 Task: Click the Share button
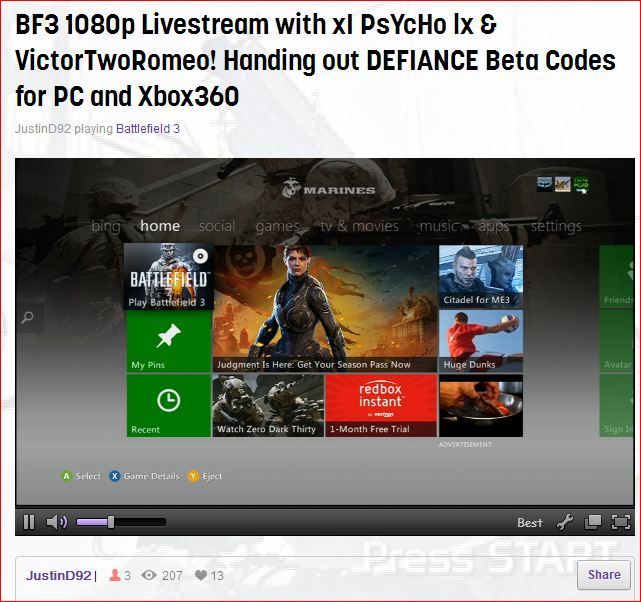[604, 575]
